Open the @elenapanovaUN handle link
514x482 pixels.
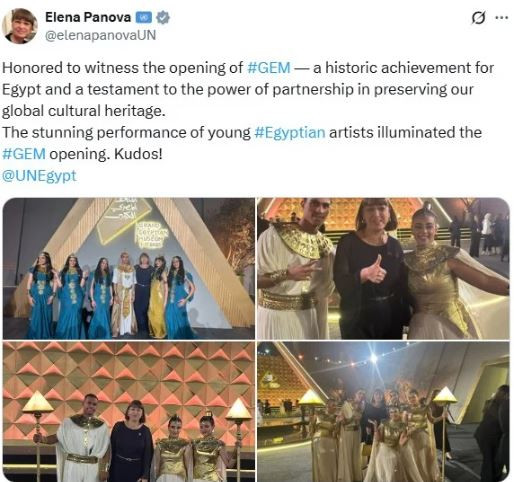tap(100, 35)
